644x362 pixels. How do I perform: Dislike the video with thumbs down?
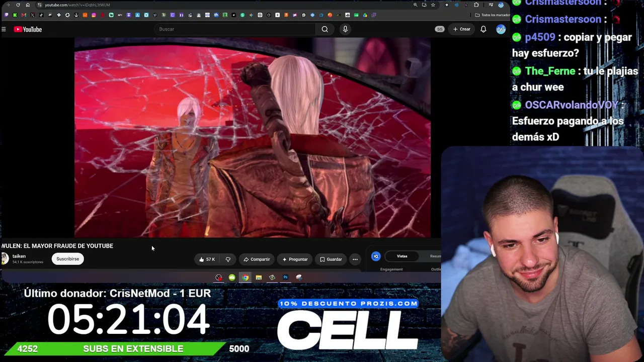click(228, 259)
